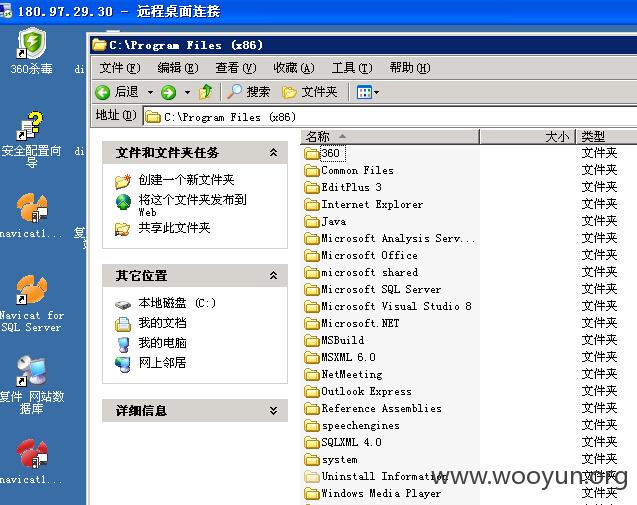Screen dimensions: 637x505
Task: Select the NetMeeting folder icon
Action: coord(312,375)
